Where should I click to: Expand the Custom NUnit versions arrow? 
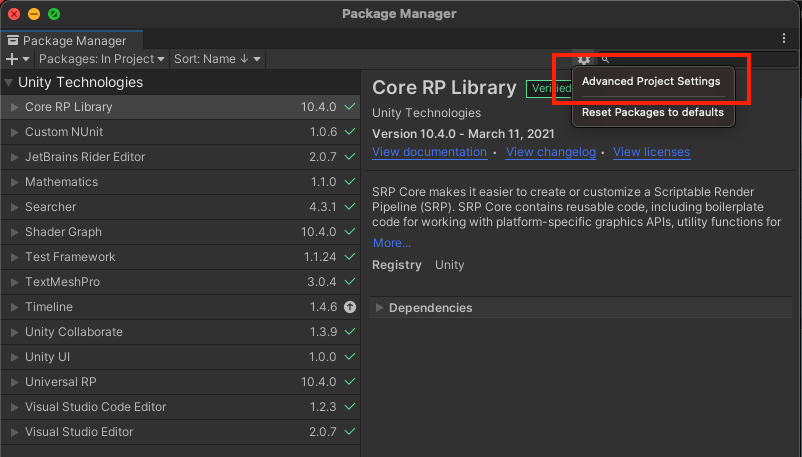(14, 132)
